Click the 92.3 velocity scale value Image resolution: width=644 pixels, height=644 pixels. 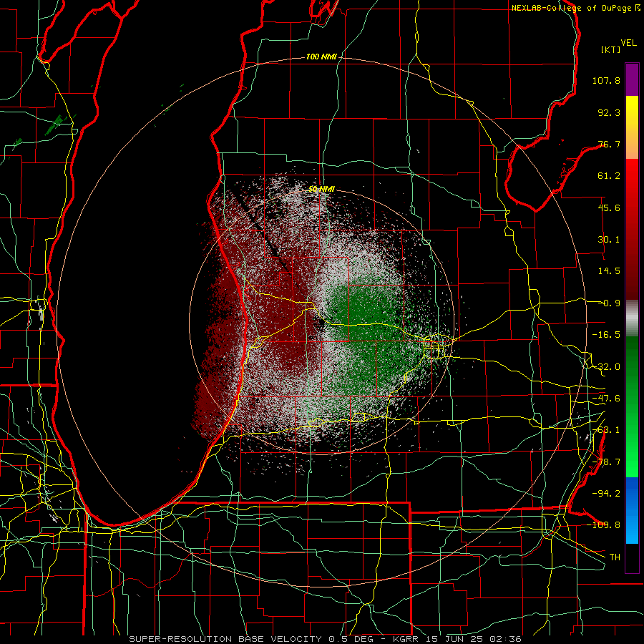(609, 112)
